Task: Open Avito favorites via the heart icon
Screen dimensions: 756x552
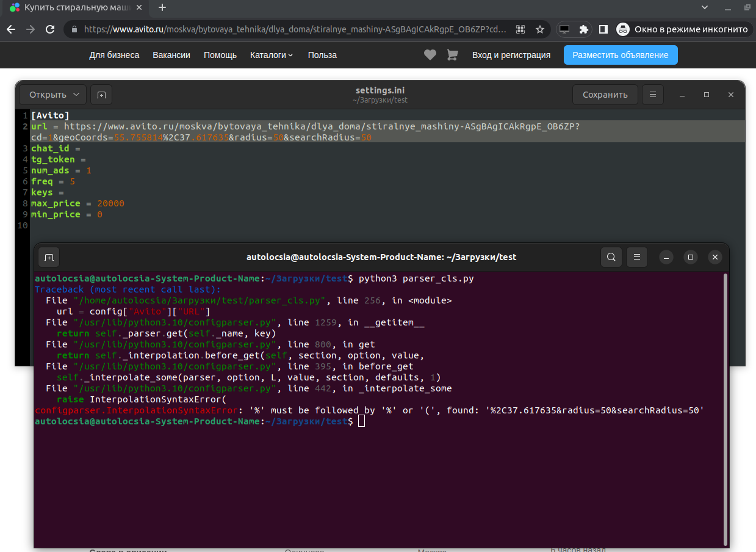Action: tap(430, 55)
